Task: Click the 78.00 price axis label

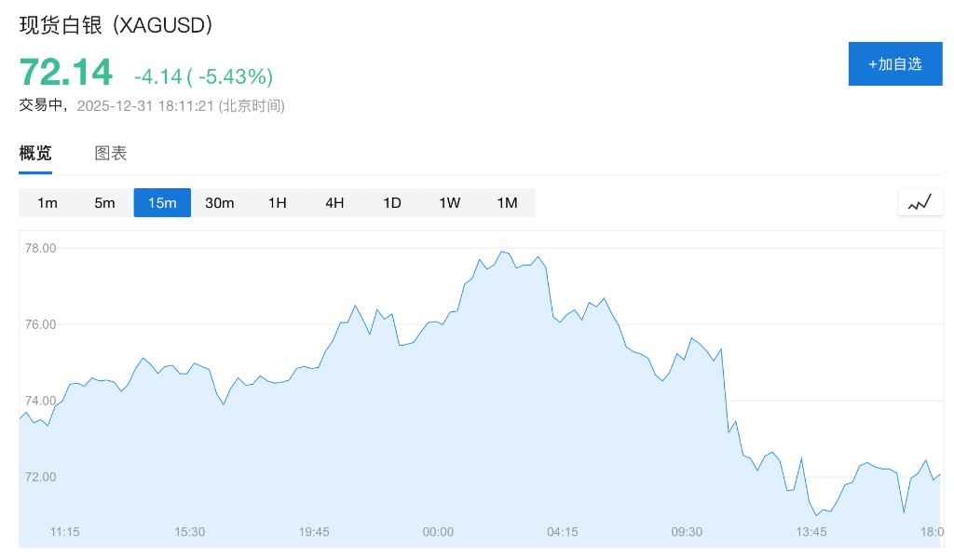Action: tap(41, 249)
